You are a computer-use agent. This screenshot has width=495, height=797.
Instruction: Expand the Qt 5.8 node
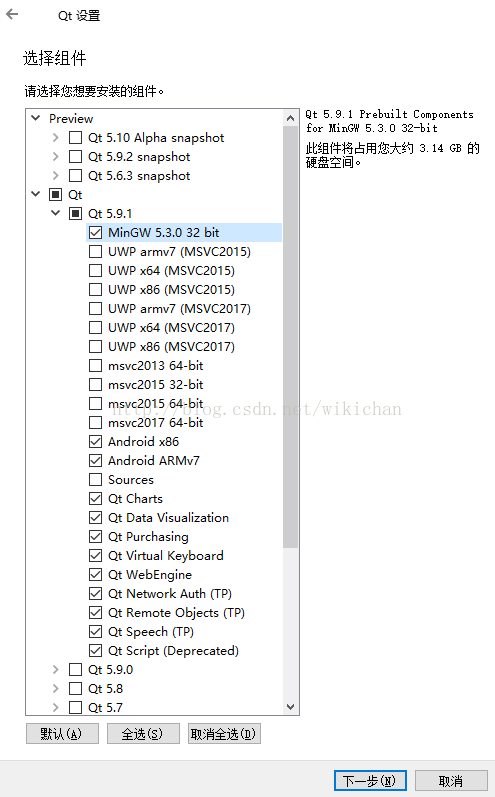[x=55, y=688]
